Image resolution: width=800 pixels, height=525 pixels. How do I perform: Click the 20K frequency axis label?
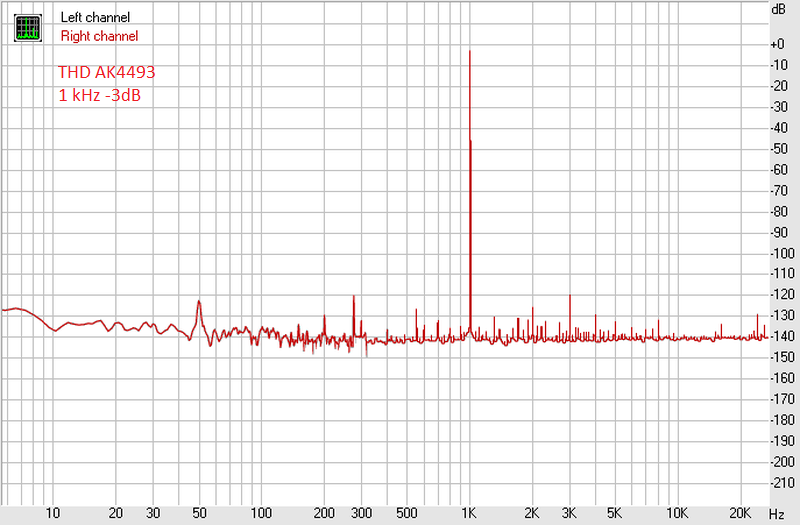[740, 513]
